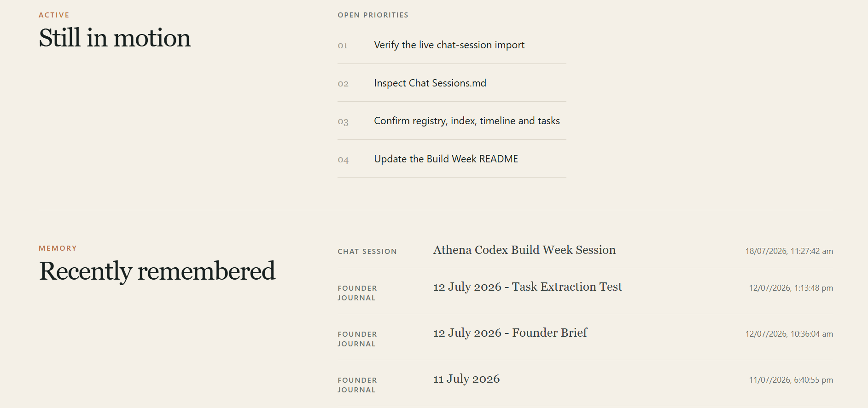Open priority 'Inspect Chat Sessions.md'
This screenshot has height=408, width=868.
point(430,83)
